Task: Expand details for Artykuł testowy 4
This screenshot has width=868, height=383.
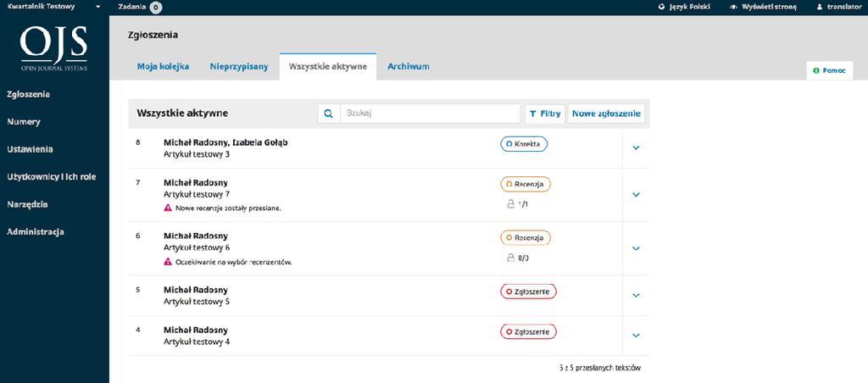Action: point(636,336)
